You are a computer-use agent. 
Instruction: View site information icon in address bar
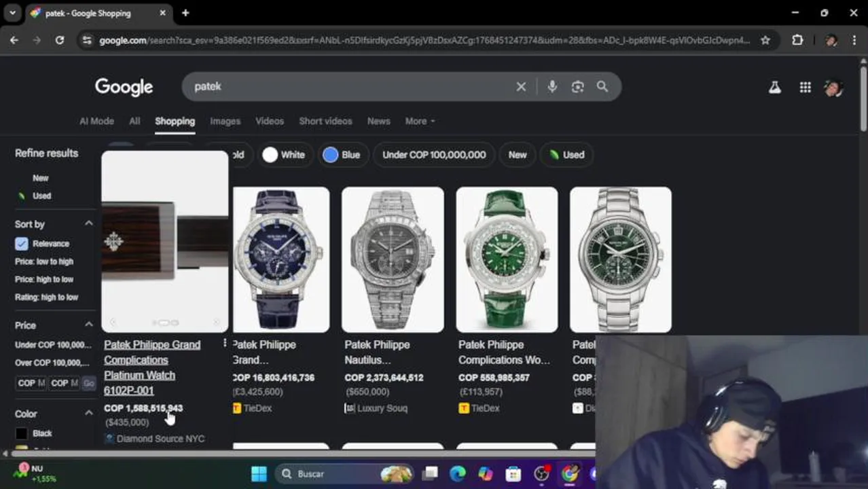86,40
